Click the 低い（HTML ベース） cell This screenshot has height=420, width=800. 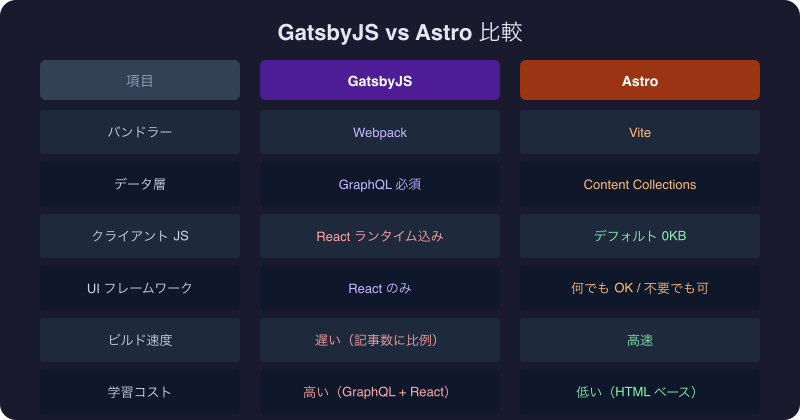pos(640,392)
